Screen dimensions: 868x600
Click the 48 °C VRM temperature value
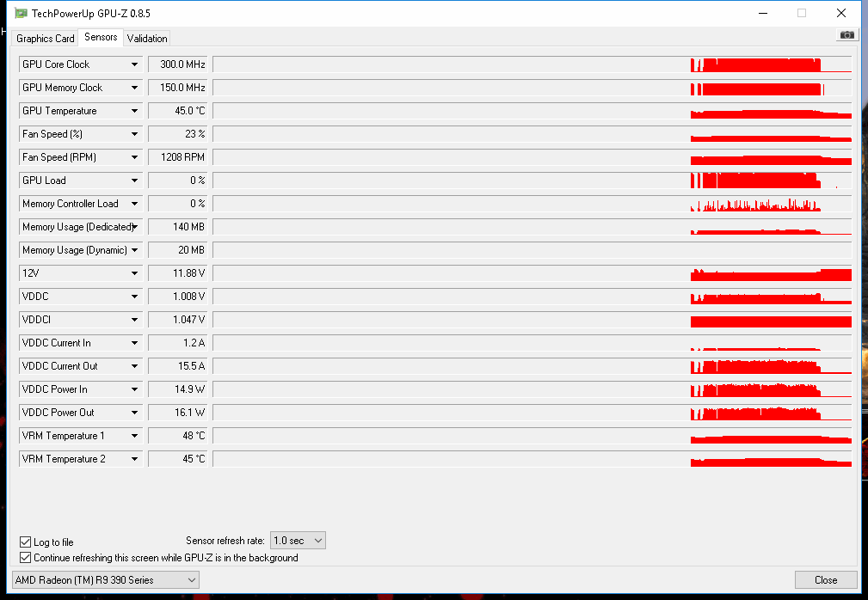click(178, 436)
